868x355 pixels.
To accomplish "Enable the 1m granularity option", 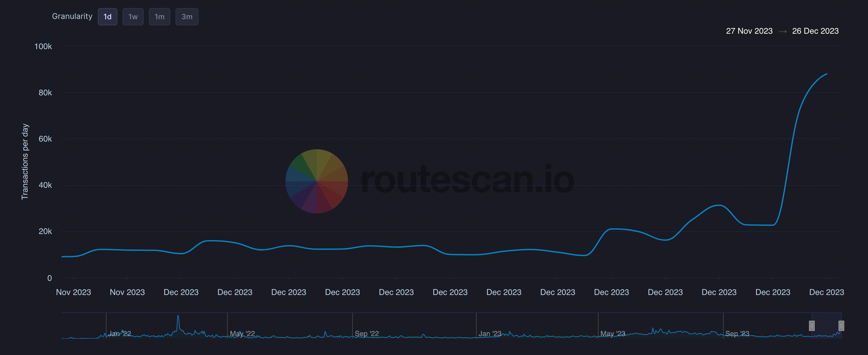I will coord(159,16).
